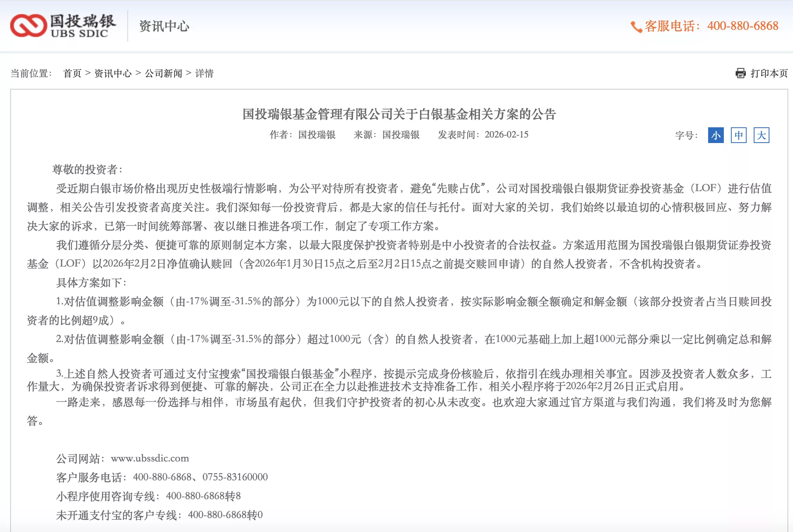Click the publish date 2026-02-15
This screenshot has width=793, height=532.
pos(506,135)
